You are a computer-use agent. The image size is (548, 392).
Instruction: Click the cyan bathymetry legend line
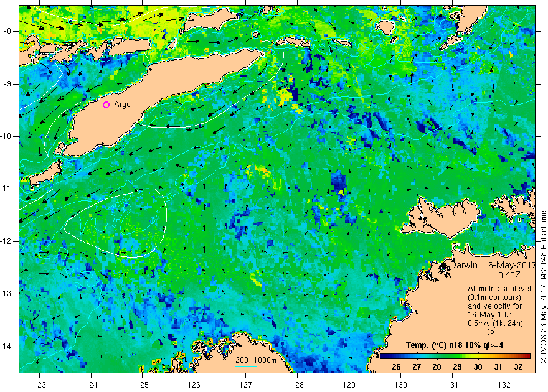click(246, 366)
